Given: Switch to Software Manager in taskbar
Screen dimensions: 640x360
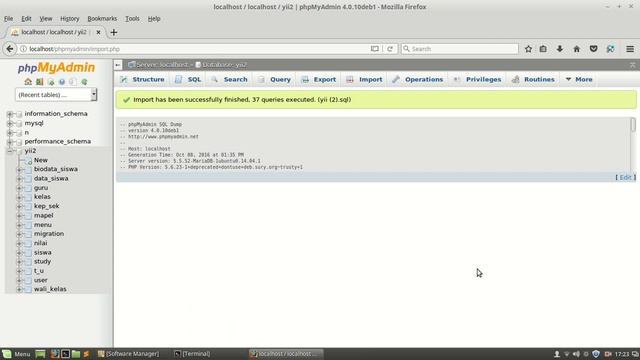Looking at the screenshot, I should [x=128, y=354].
